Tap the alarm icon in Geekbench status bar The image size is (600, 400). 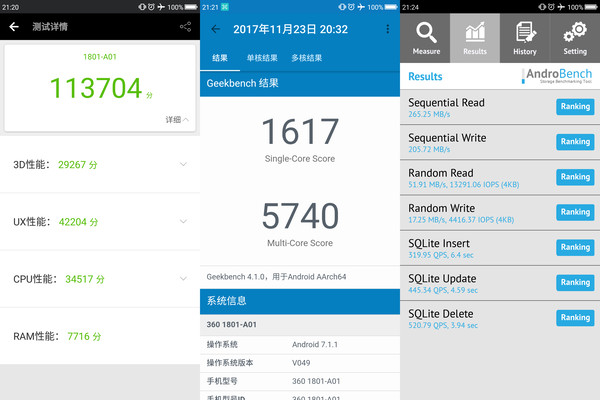pyautogui.click(x=351, y=7)
